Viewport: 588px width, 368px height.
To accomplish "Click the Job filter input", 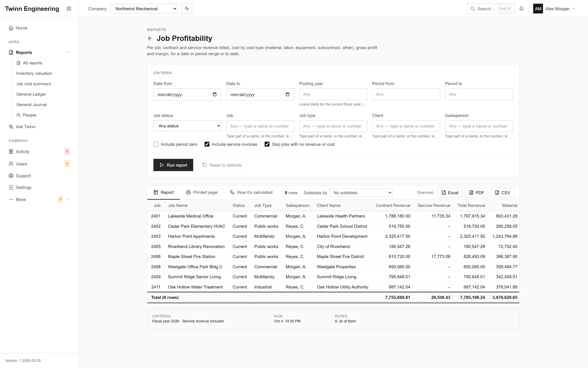I will (260, 126).
